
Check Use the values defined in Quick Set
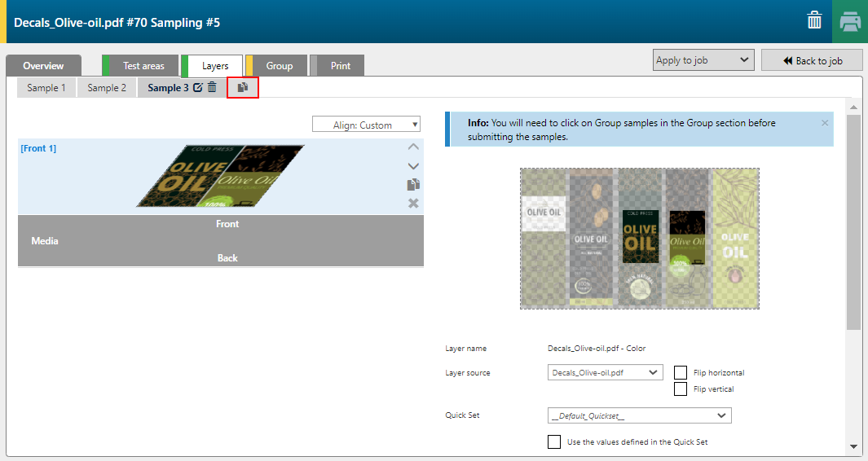(554, 442)
